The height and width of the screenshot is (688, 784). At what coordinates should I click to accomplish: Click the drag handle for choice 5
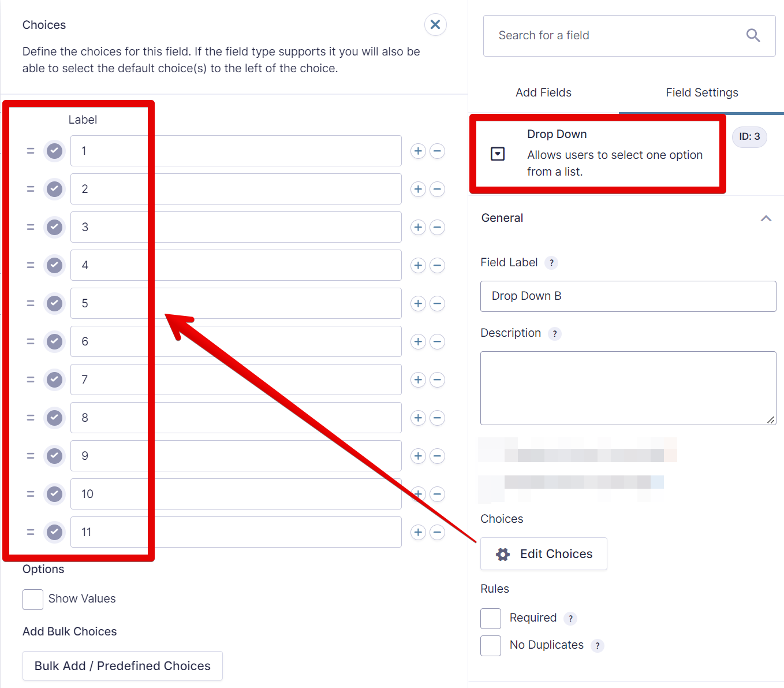click(x=31, y=304)
